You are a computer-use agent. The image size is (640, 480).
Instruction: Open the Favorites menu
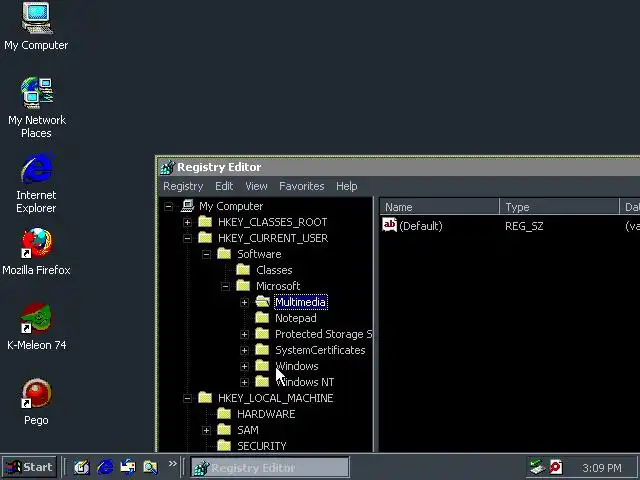(302, 186)
